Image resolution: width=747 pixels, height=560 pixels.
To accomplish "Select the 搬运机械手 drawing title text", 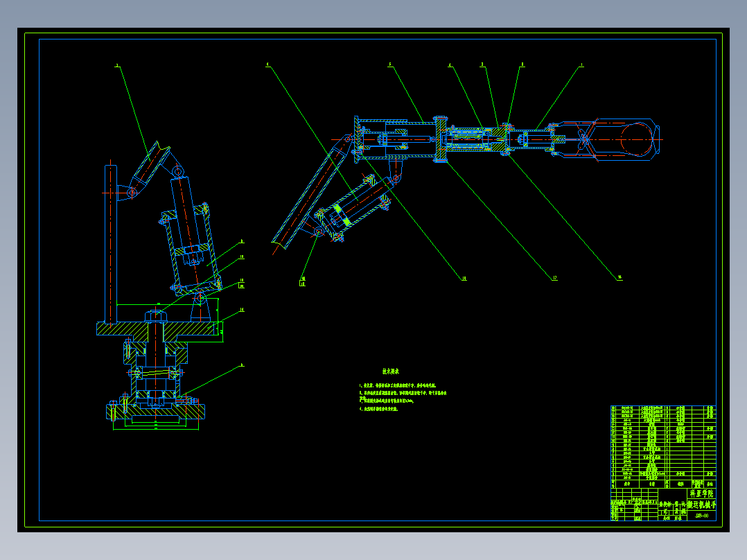I will [702, 505].
